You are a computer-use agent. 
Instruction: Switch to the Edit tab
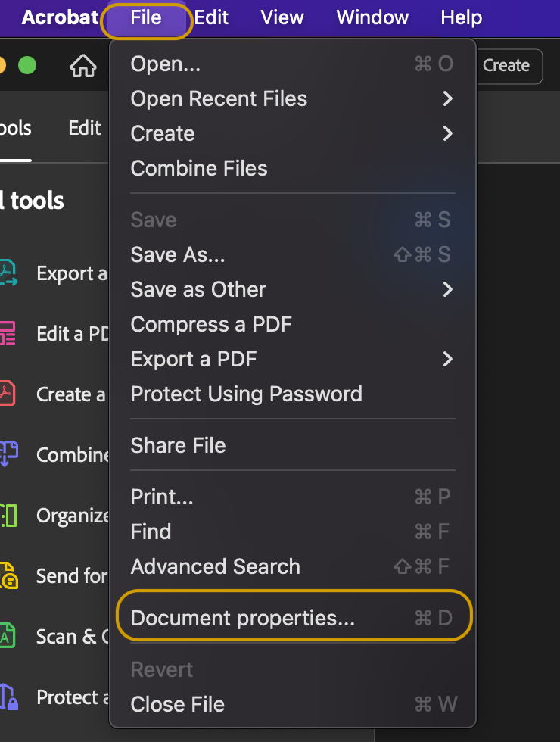[x=85, y=128]
